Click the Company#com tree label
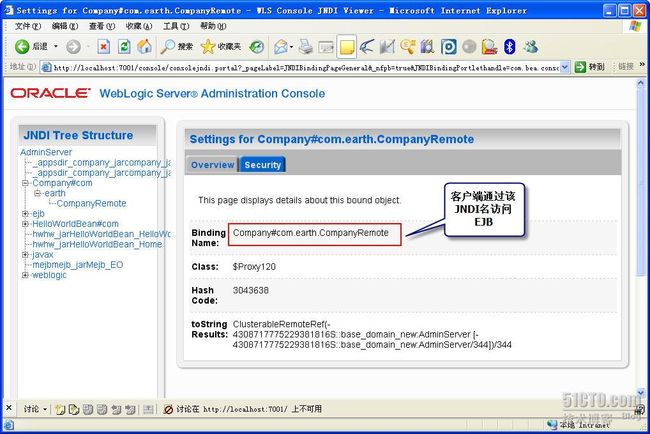The image size is (650, 434). tap(62, 183)
